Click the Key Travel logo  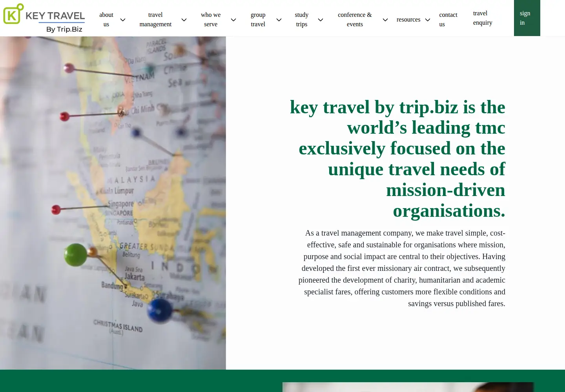click(44, 18)
